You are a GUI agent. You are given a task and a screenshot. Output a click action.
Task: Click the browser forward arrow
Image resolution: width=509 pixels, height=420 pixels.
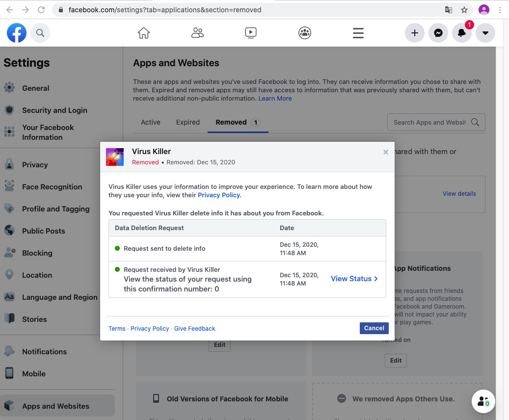point(26,10)
